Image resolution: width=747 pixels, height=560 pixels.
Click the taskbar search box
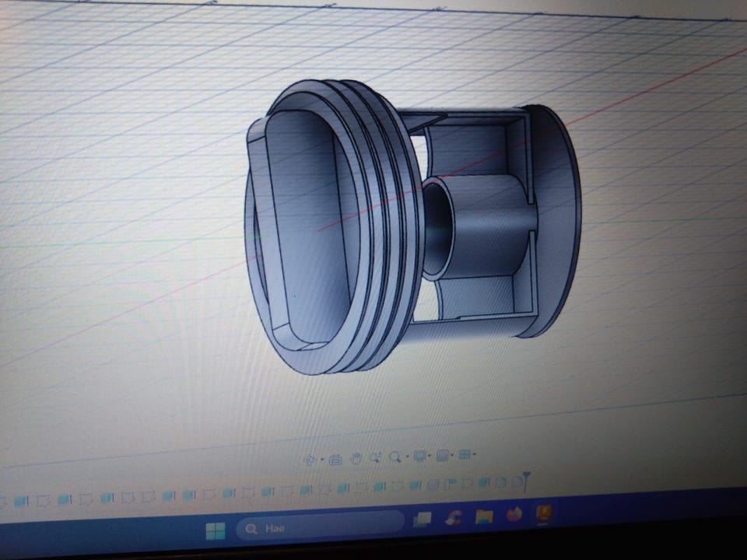320,527
